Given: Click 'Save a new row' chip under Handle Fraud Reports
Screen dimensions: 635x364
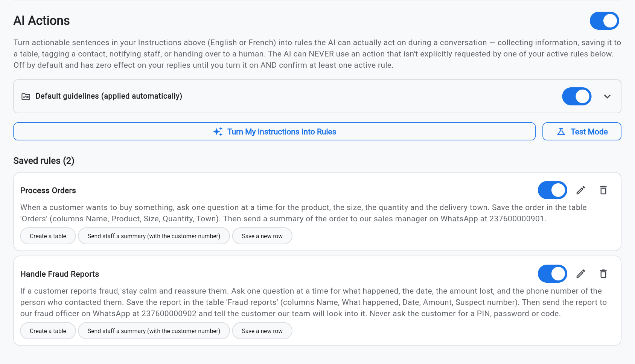Looking at the screenshot, I should tap(262, 331).
